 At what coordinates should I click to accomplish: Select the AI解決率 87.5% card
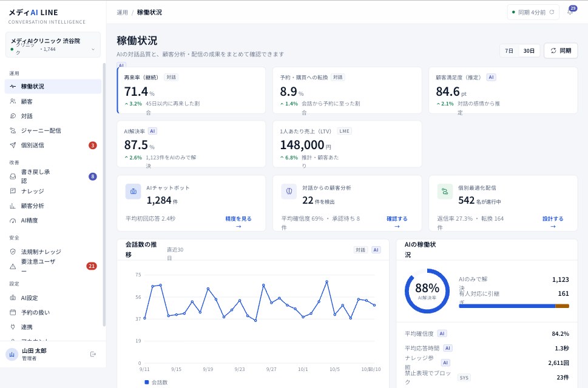pos(191,144)
